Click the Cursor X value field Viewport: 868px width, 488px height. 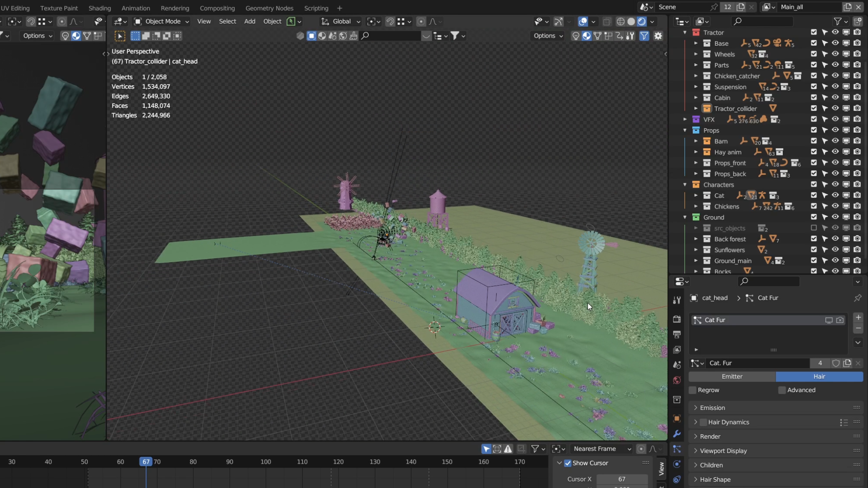point(621,479)
